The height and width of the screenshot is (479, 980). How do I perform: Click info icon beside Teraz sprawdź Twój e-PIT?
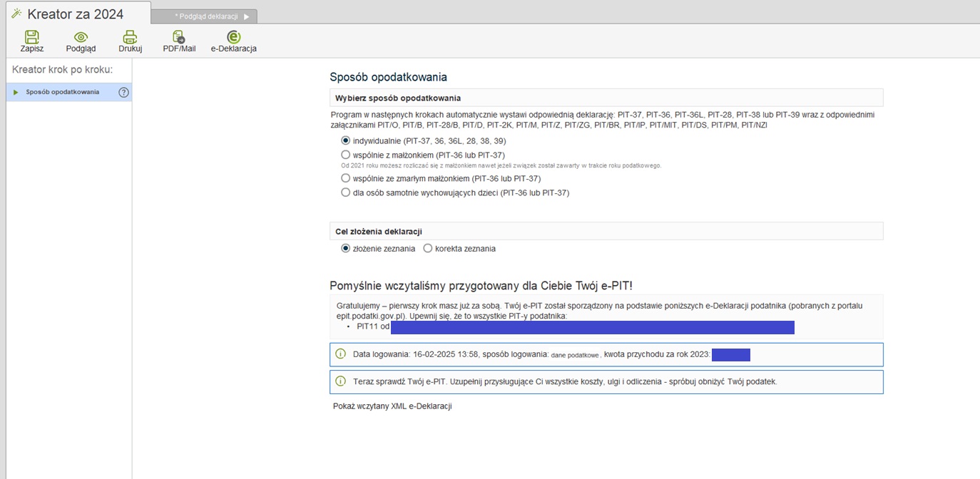coord(340,381)
